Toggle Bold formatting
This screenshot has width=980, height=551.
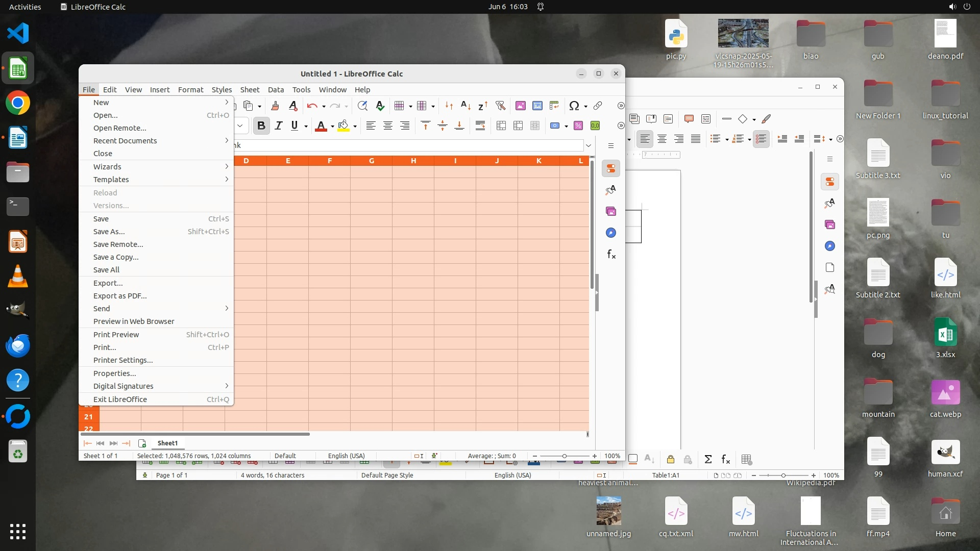(261, 126)
